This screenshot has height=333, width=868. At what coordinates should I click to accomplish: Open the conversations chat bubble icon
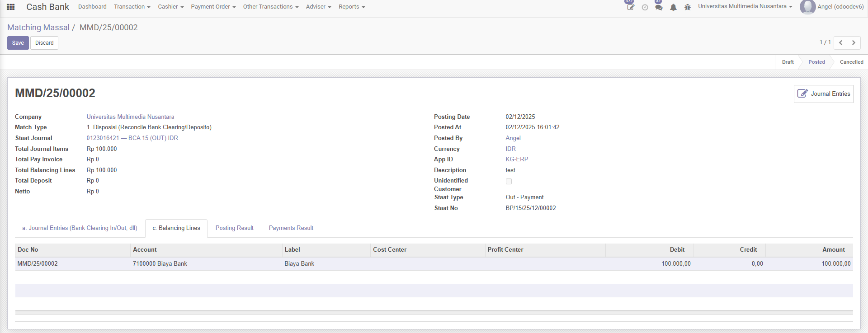659,7
